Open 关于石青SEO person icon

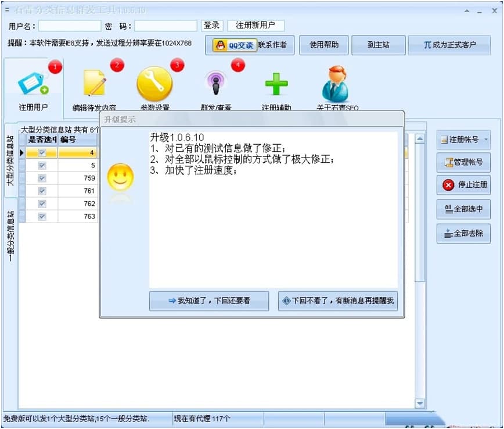[x=336, y=84]
